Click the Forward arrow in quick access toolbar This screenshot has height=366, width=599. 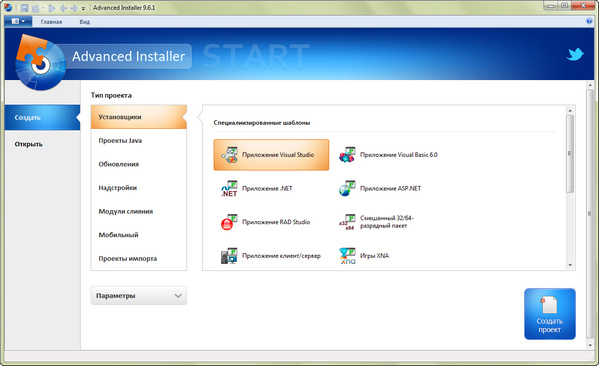coord(74,8)
